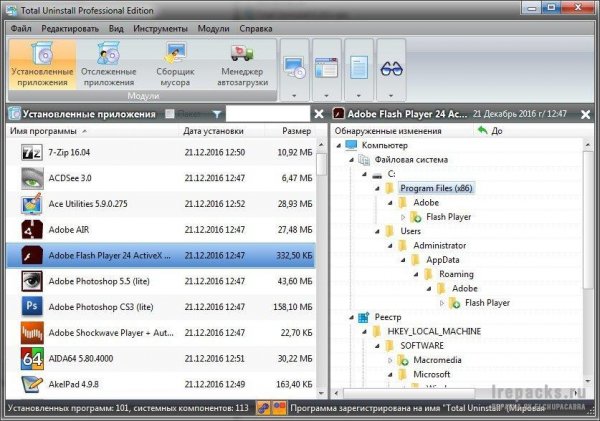Collapse the Users folder node
Screen dimensions: 600x421
click(377, 231)
